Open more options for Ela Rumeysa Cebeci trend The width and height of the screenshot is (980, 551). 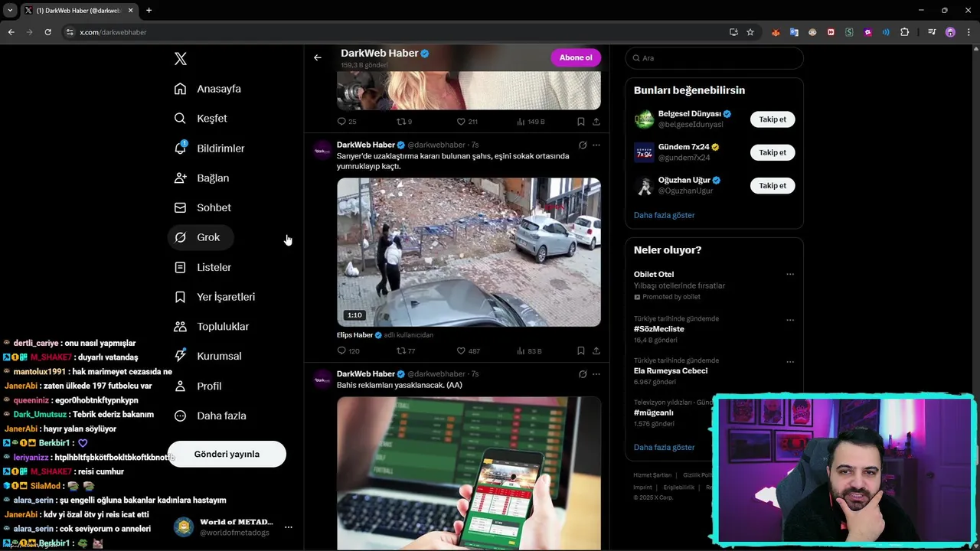pos(790,362)
